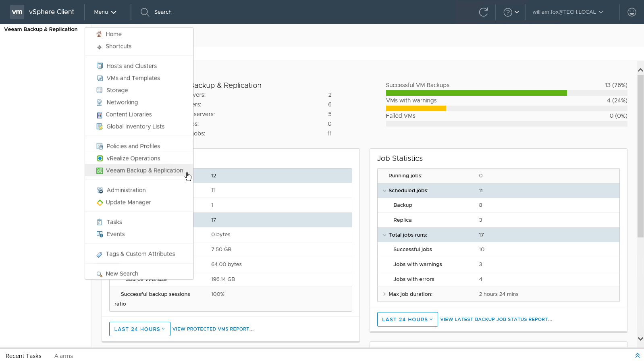Click the vRealize Operations icon
The image size is (644, 362).
[100, 158]
